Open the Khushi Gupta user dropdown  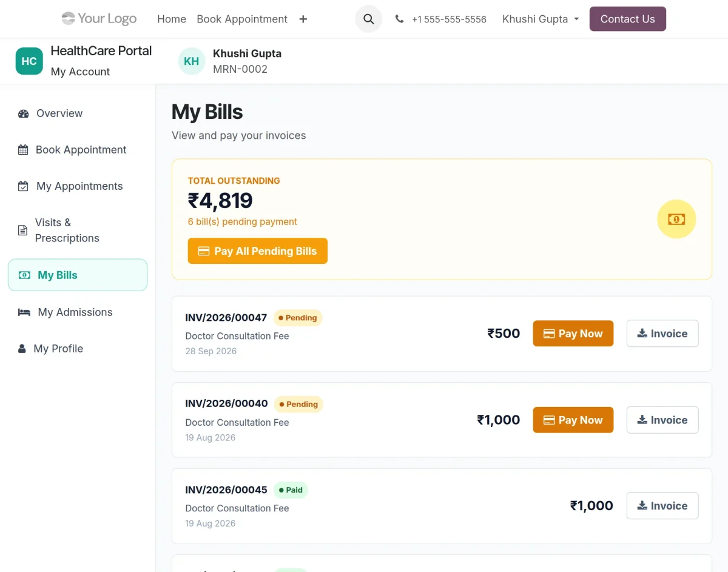pyautogui.click(x=541, y=19)
